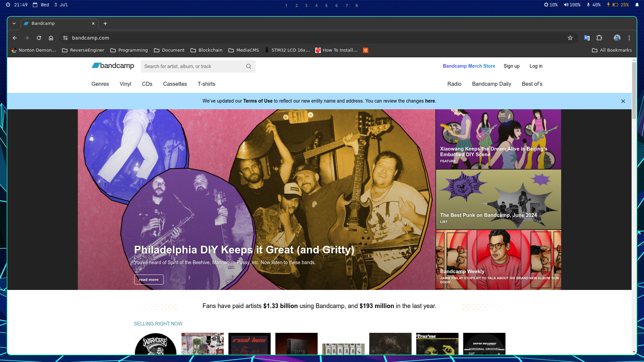Image resolution: width=644 pixels, height=362 pixels.
Task: Open Google Translate from the address bar icon
Action: (x=587, y=38)
